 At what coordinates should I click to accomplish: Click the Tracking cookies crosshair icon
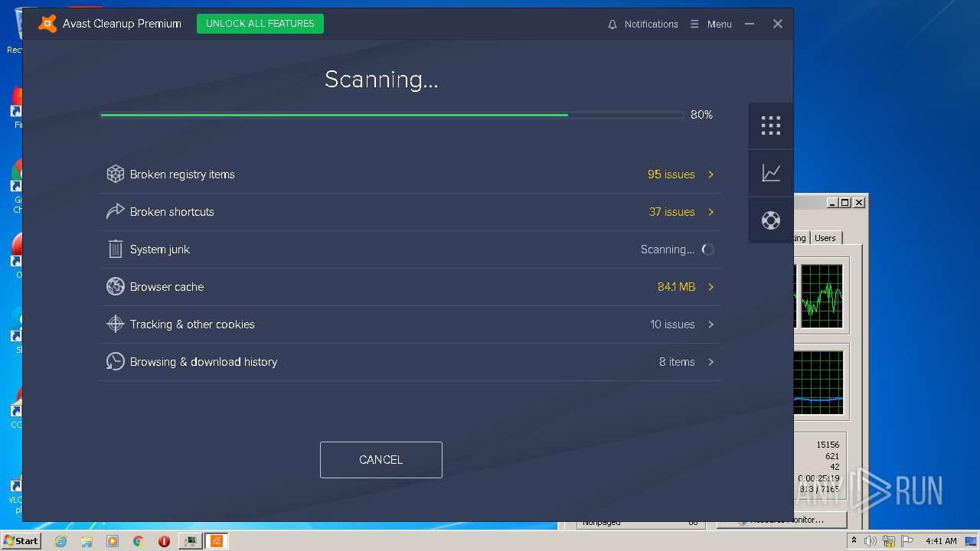click(x=115, y=324)
